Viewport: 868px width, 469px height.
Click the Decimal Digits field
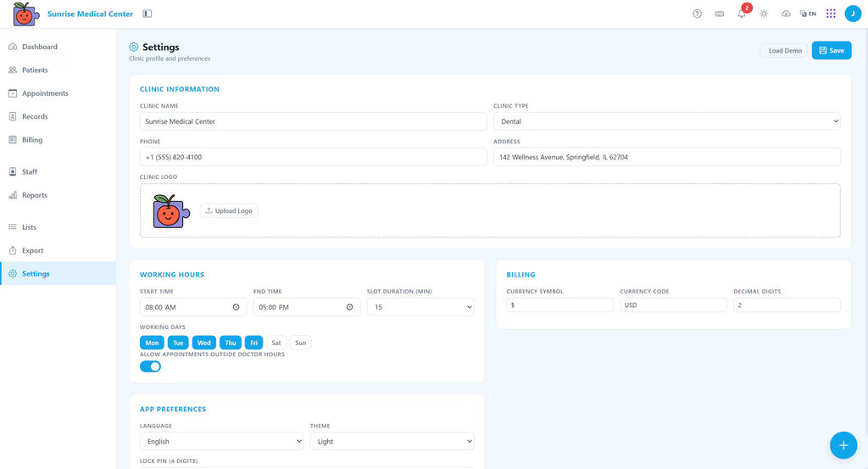(x=787, y=305)
